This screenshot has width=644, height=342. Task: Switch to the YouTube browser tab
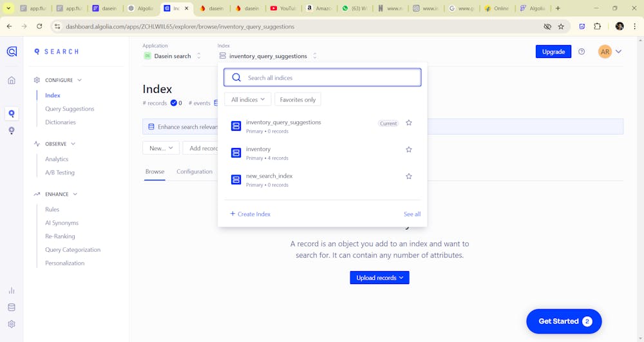[283, 8]
